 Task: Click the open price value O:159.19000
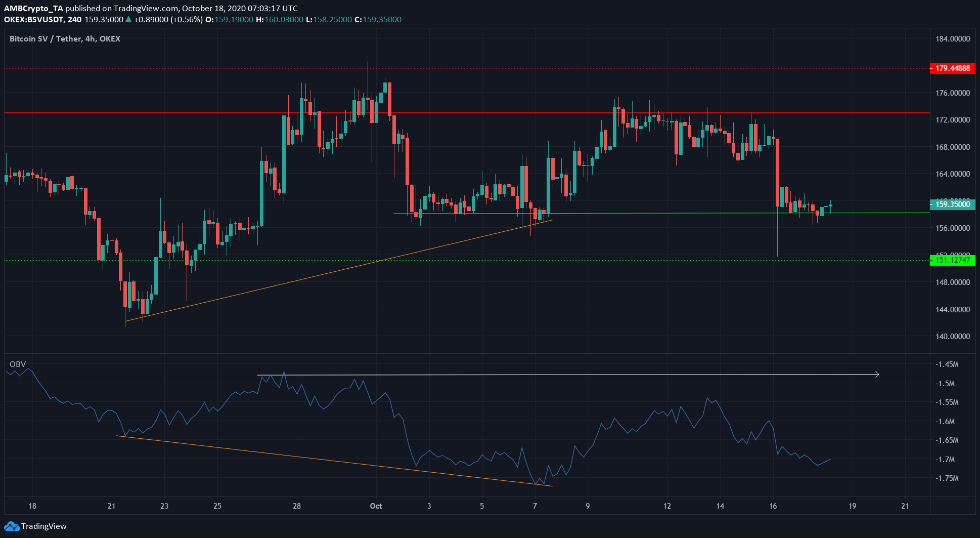click(229, 20)
